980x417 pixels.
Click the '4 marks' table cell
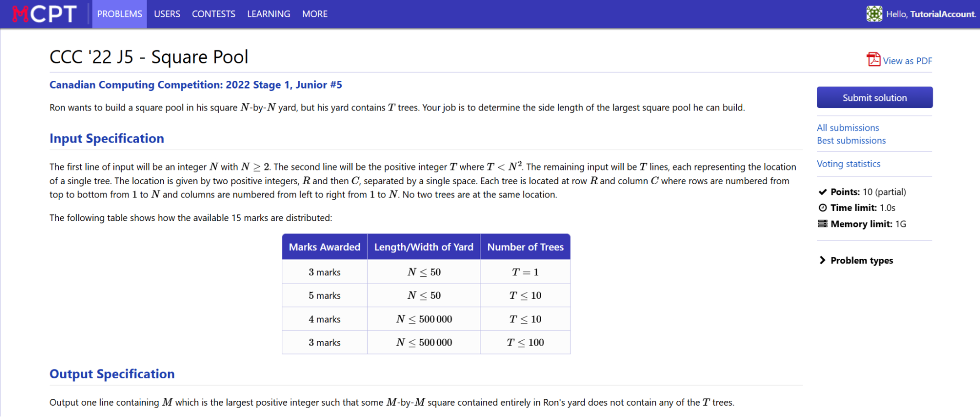click(x=325, y=319)
